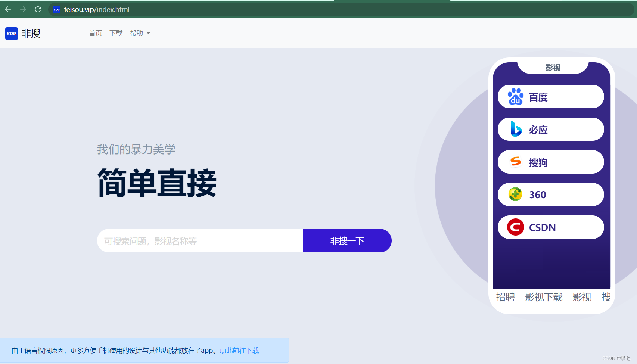Image resolution: width=637 pixels, height=364 pixels.
Task: Select the CSDN search pill
Action: (551, 227)
